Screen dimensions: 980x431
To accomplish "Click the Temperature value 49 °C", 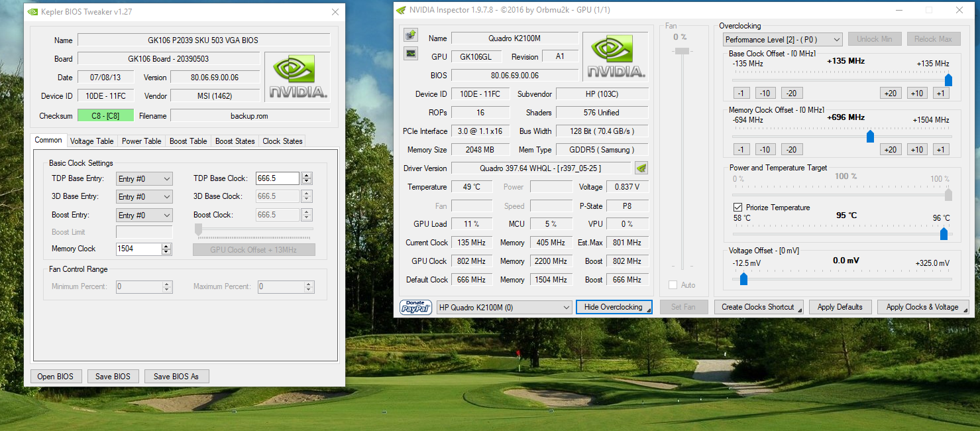I will [x=472, y=187].
